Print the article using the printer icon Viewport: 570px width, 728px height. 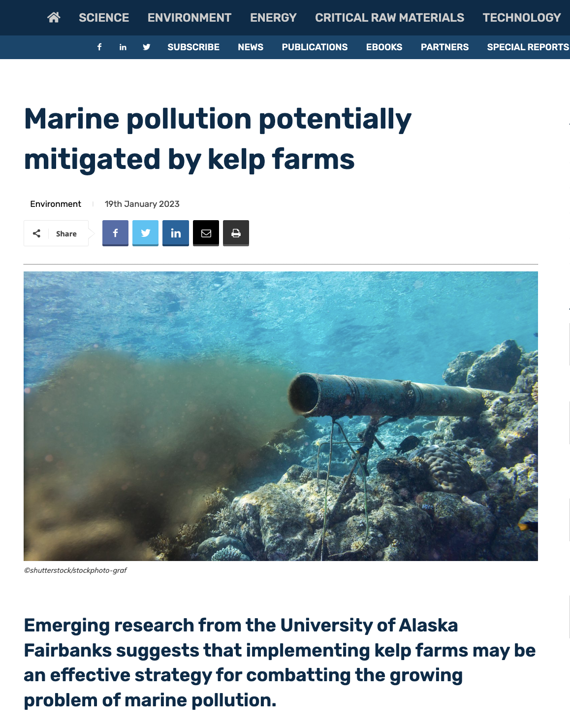pos(236,233)
